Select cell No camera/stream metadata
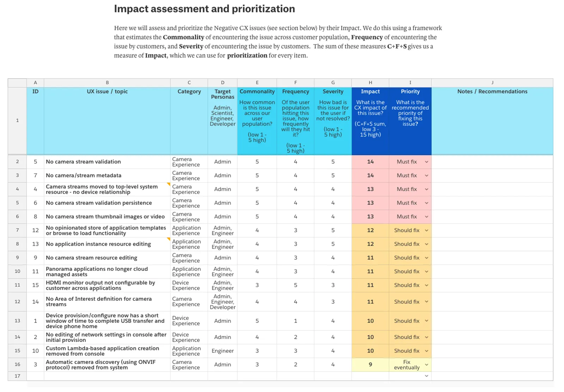Viewport: 564px width, 392px height. (x=107, y=176)
